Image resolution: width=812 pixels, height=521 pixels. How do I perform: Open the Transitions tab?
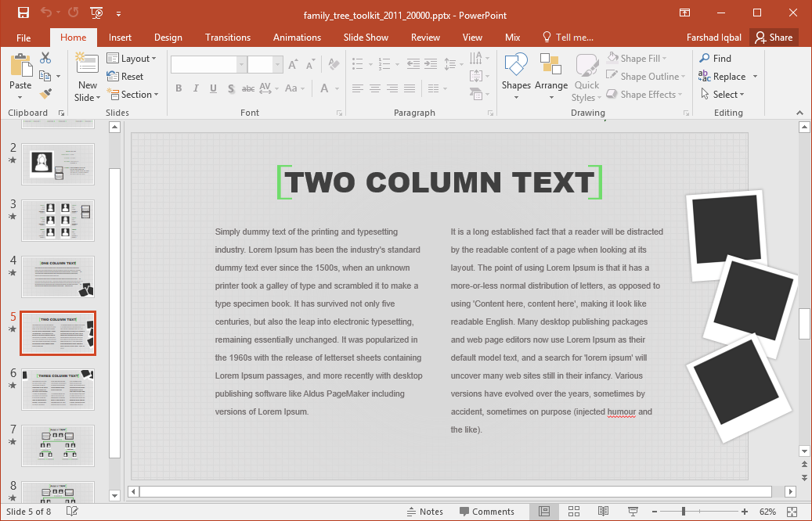click(227, 38)
